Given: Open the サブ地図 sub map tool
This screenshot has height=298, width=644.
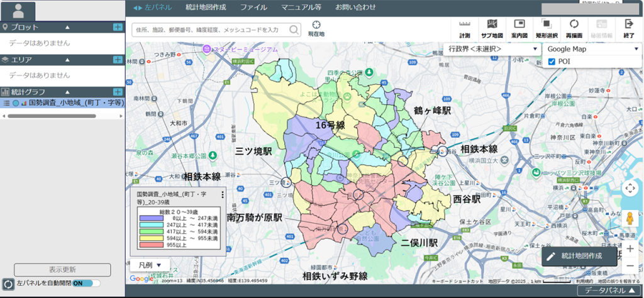Looking at the screenshot, I should click(492, 29).
